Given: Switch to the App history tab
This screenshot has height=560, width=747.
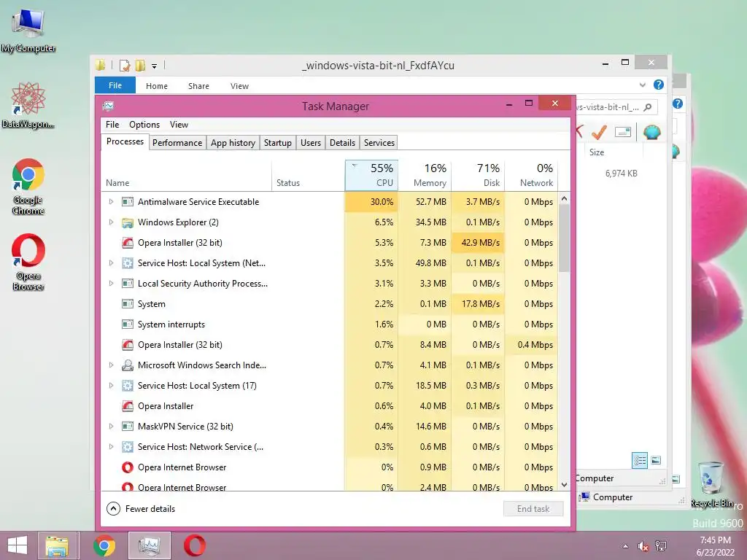Looking at the screenshot, I should click(233, 143).
